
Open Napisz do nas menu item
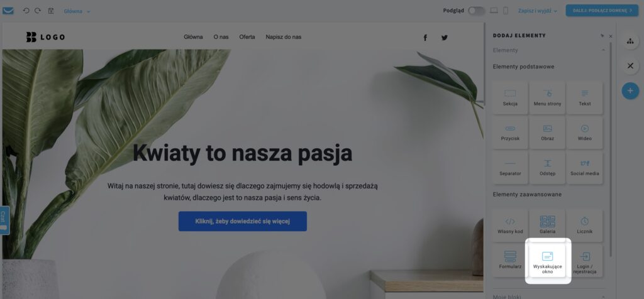point(284,37)
